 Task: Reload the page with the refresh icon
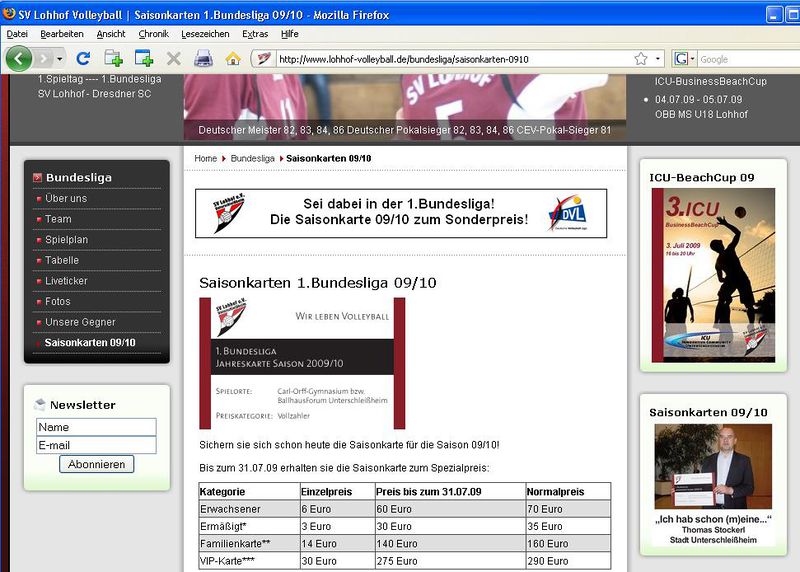tap(83, 59)
